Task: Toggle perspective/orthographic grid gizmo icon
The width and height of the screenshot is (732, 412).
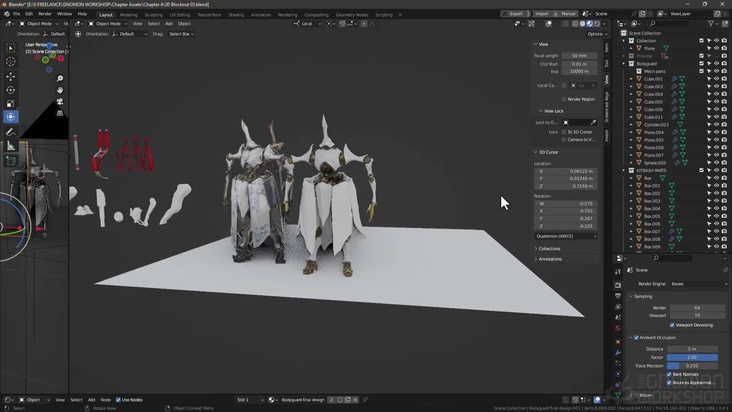Action: tap(60, 113)
